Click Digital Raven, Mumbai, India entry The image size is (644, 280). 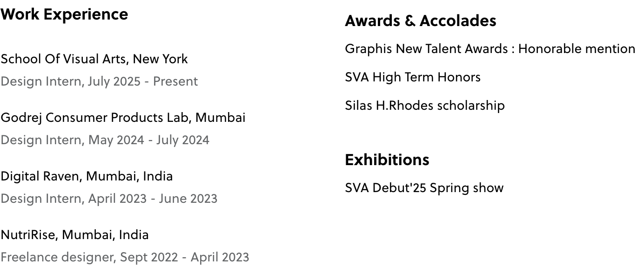point(87,176)
